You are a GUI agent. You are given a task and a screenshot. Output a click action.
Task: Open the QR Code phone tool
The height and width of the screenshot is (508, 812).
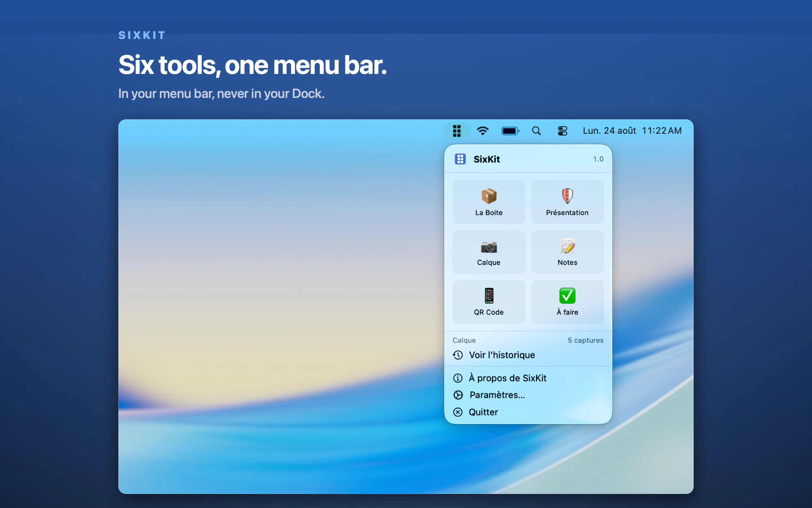click(489, 301)
